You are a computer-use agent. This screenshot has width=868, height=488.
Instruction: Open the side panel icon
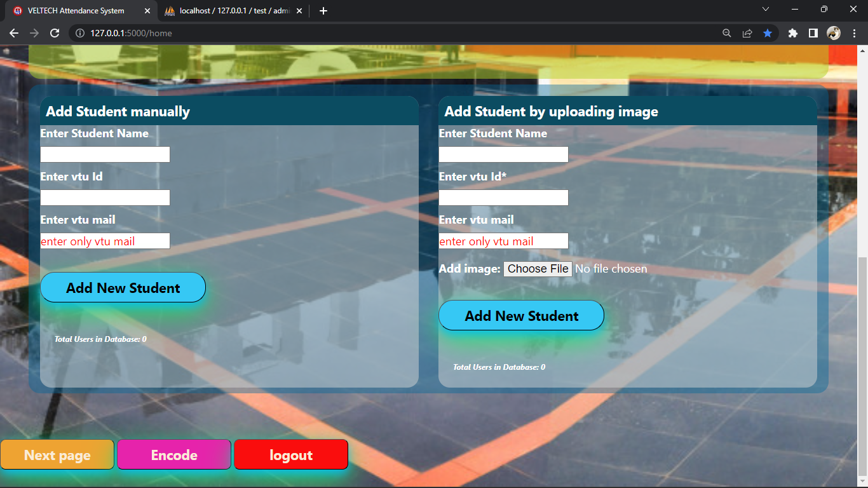813,33
